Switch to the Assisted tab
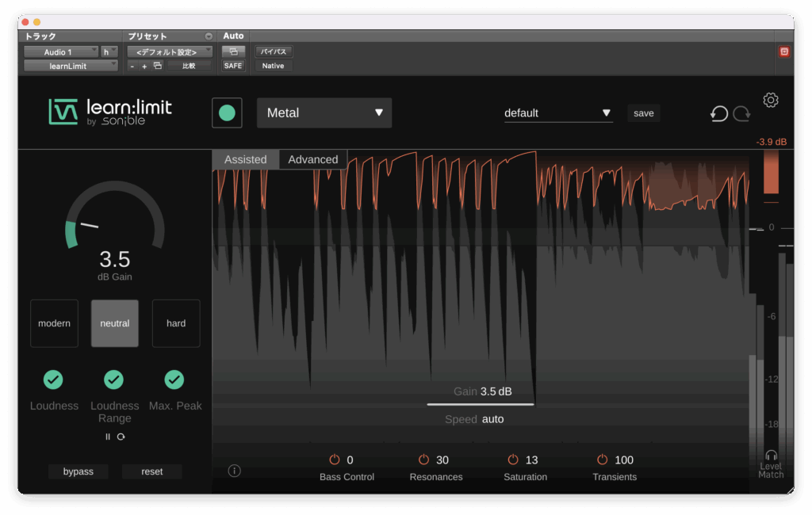The height and width of the screenshot is (515, 812). (246, 159)
